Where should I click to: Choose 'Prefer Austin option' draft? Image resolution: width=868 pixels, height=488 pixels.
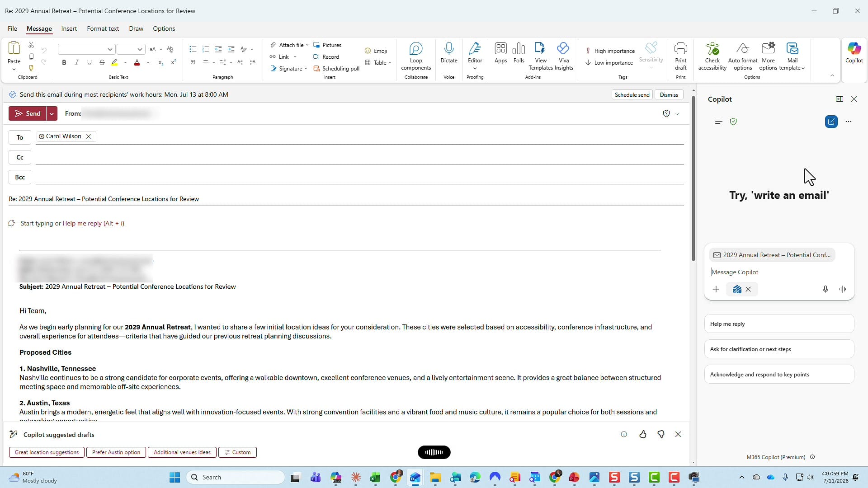[116, 452]
